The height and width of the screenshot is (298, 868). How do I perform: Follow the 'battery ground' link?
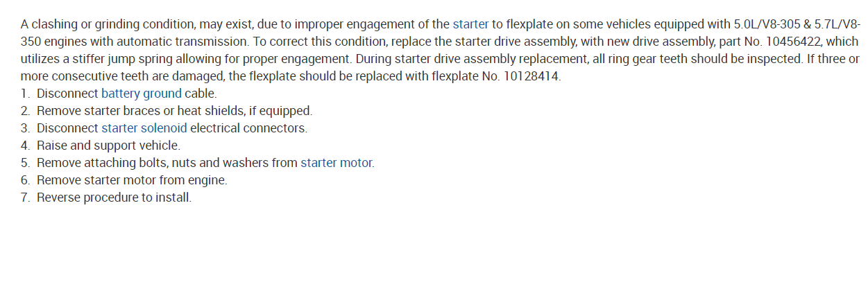(x=142, y=94)
